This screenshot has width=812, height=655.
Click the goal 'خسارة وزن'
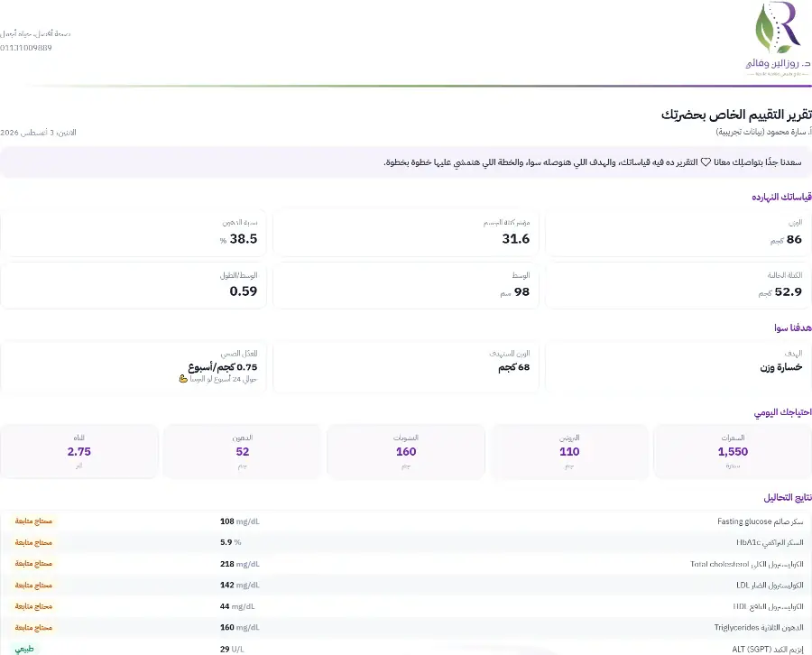(781, 367)
